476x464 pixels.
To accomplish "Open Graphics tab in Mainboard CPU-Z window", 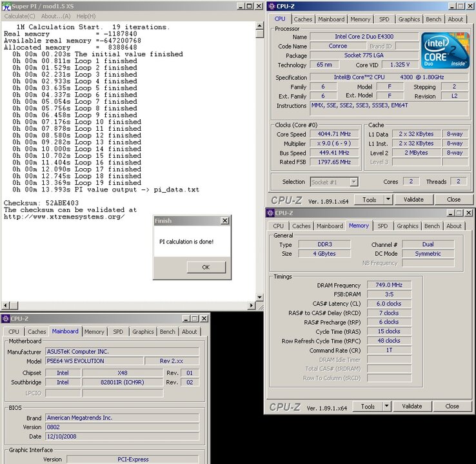I will click(x=143, y=332).
